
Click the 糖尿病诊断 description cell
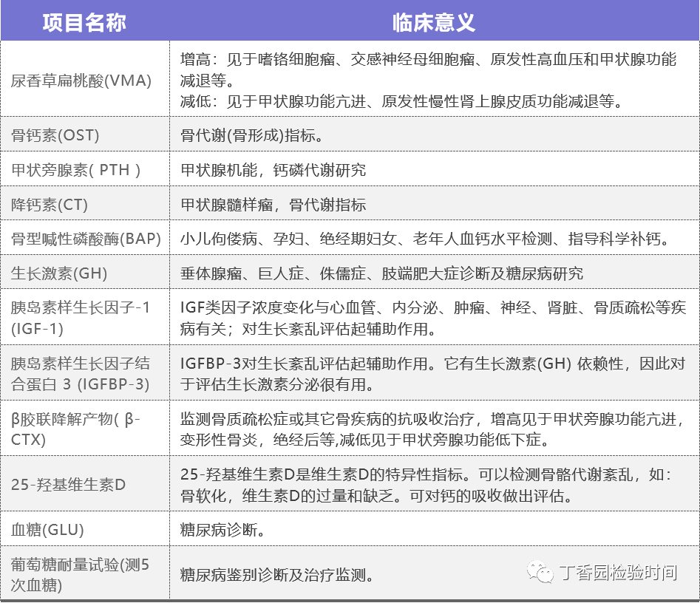(223, 530)
